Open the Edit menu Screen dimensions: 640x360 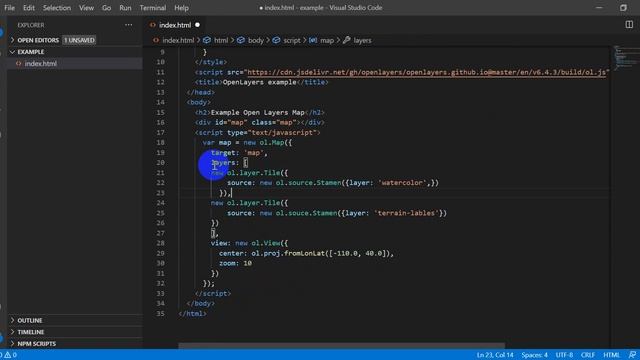click(29, 8)
